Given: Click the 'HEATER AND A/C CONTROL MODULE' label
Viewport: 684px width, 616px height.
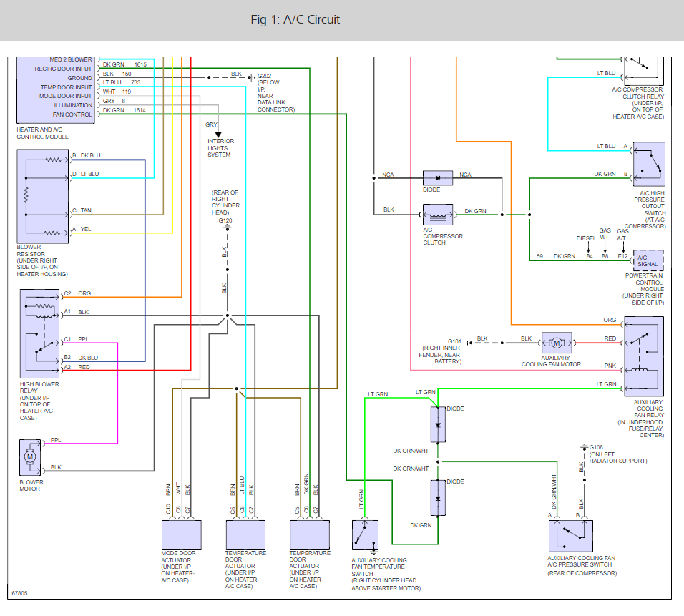Looking at the screenshot, I should click(43, 133).
